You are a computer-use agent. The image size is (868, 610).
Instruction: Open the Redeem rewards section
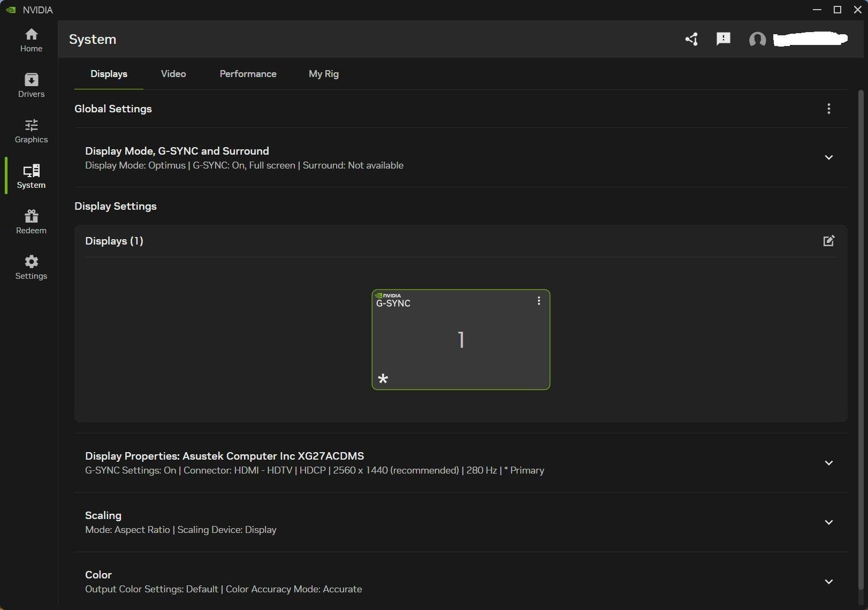31,222
